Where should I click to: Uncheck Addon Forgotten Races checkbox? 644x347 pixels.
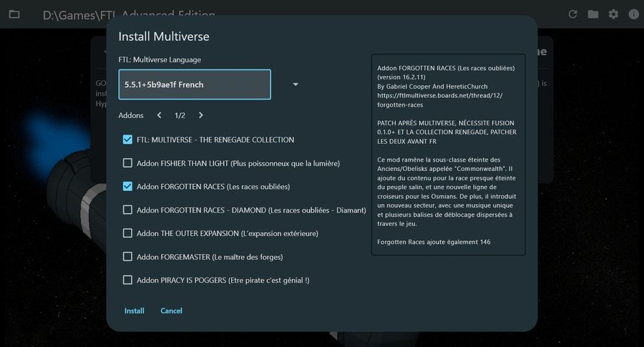tap(128, 187)
